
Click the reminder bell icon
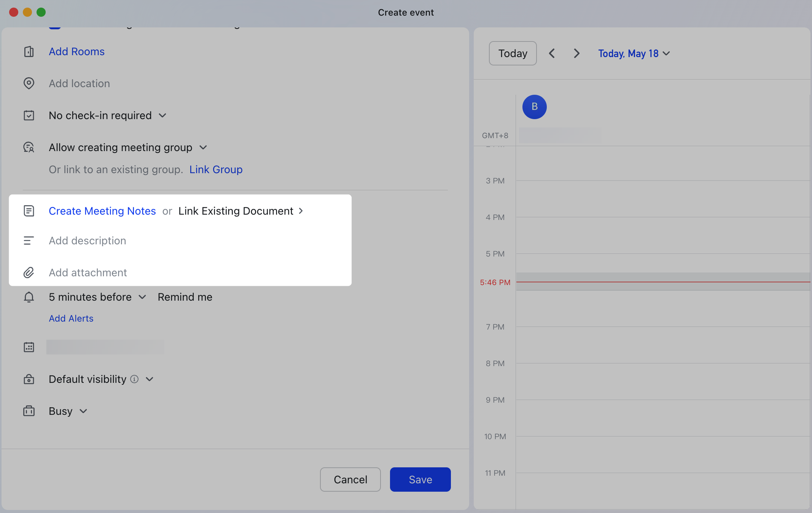point(29,297)
